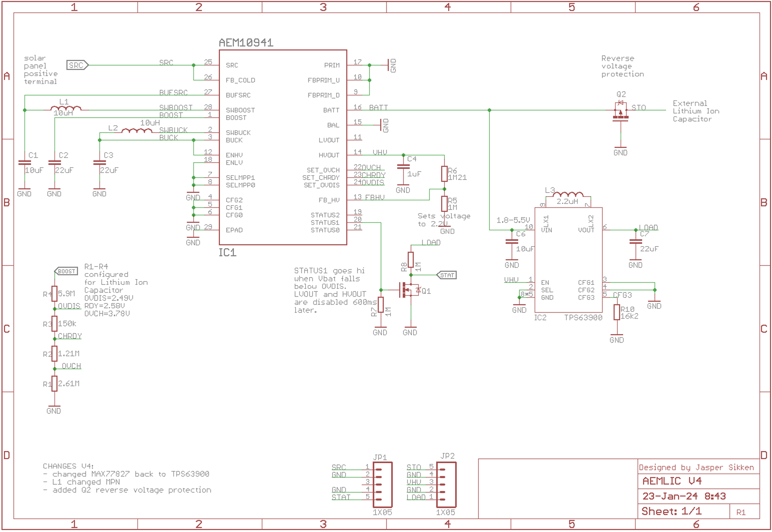This screenshot has width=772, height=532.
Task: Click 'Sheet: 1/1' in title block
Action: (x=671, y=511)
